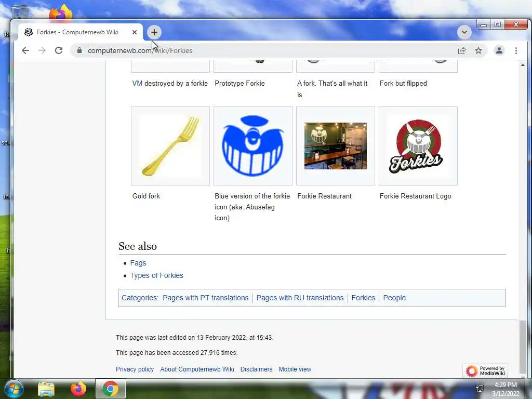Open the Windows Start orb
Screen dimensions: 532x399
[14, 389]
